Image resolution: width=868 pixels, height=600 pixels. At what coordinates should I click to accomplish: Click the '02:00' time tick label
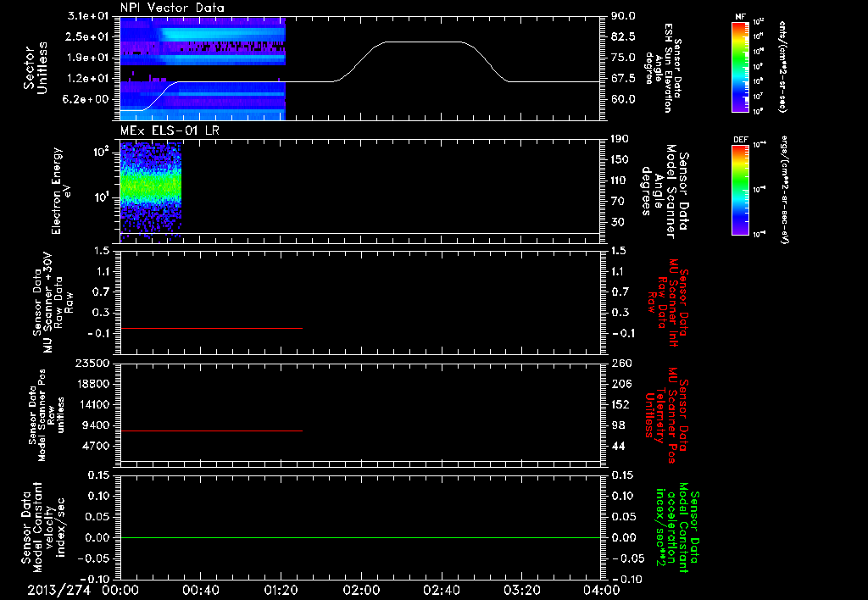click(x=361, y=590)
